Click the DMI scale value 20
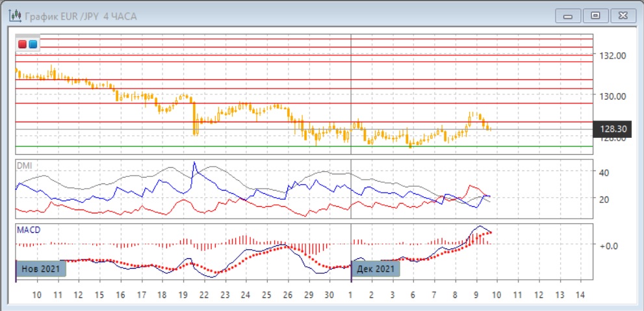 coord(603,199)
